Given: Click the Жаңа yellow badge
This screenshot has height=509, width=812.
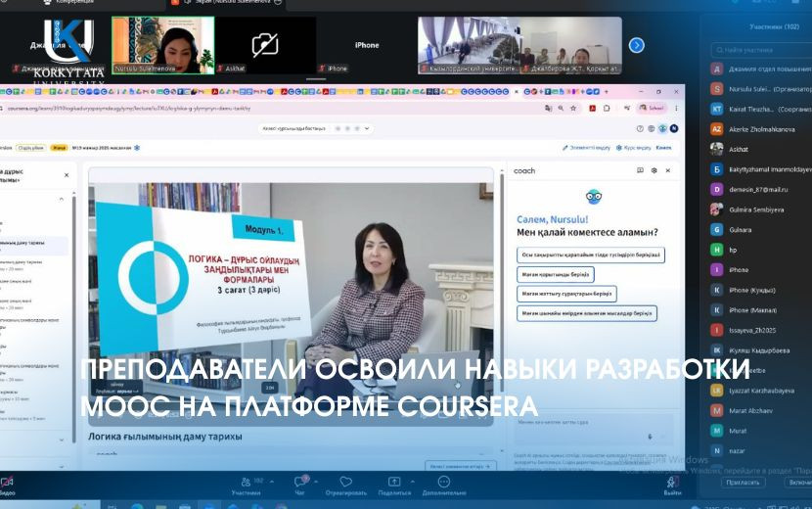Looking at the screenshot, I should pyautogui.click(x=59, y=148).
